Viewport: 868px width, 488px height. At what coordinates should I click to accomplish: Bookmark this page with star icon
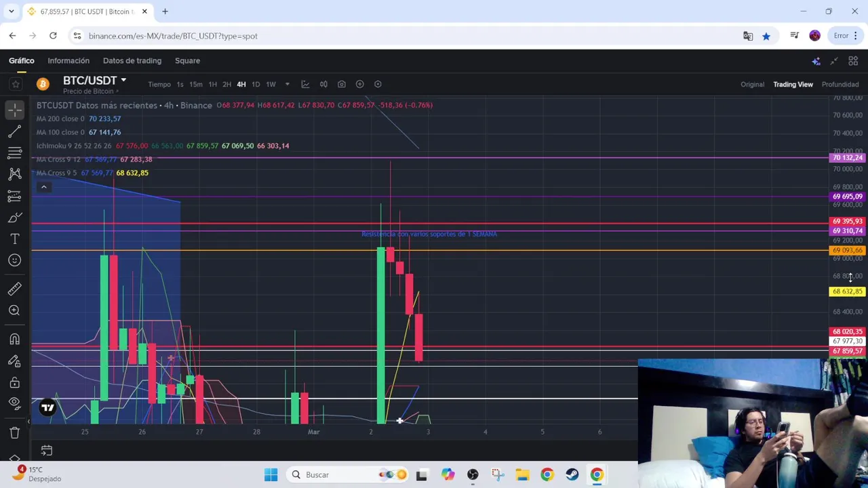[x=766, y=36]
